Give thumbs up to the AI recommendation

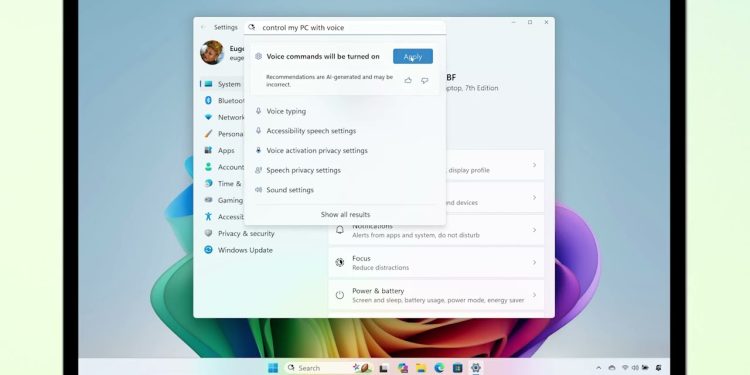pos(408,80)
